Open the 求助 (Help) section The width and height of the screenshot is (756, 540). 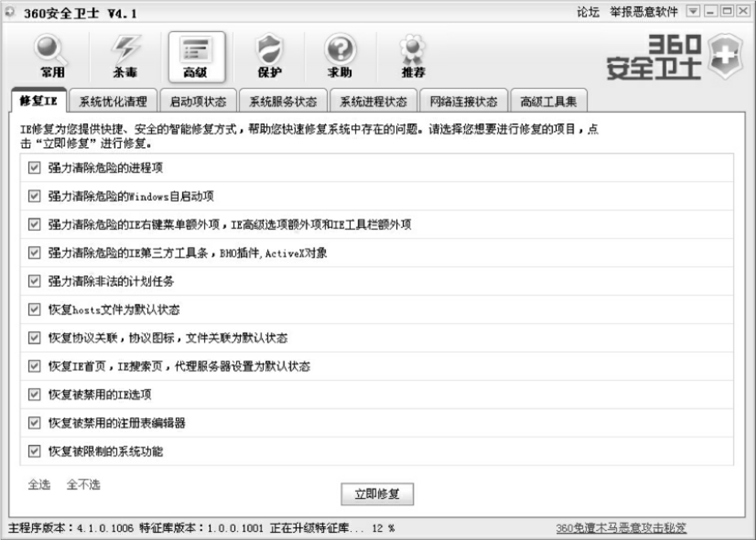340,57
